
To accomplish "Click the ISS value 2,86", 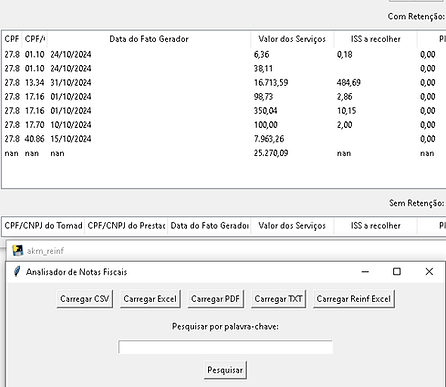I will 344,97.
